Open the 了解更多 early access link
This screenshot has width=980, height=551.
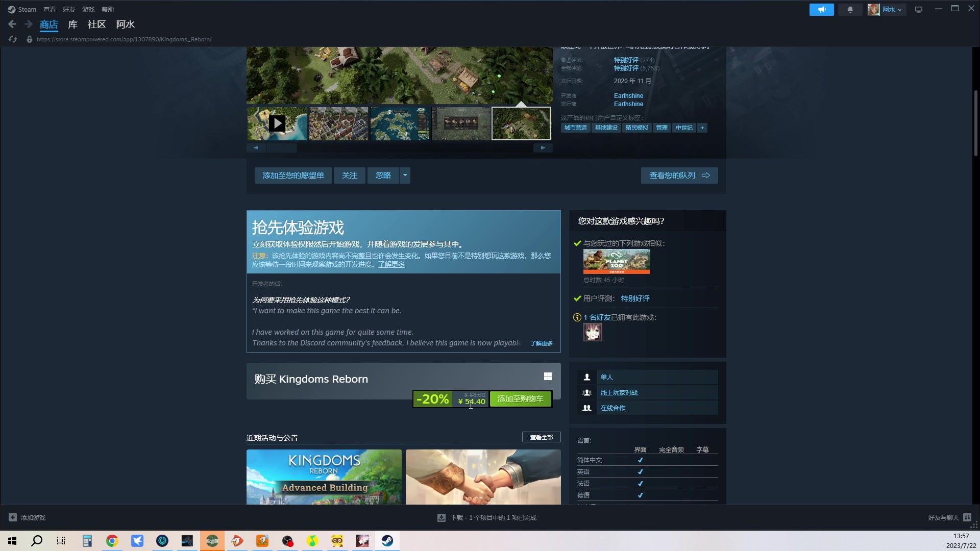[391, 264]
